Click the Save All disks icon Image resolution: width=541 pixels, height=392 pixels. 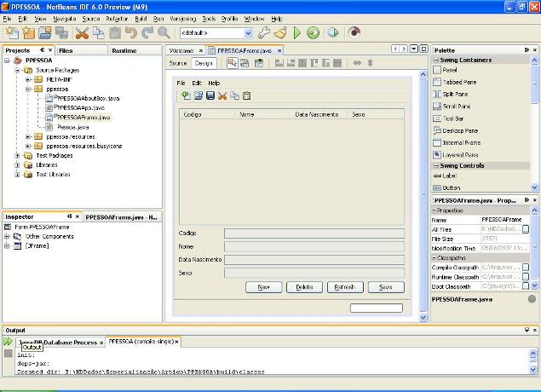coord(61,32)
